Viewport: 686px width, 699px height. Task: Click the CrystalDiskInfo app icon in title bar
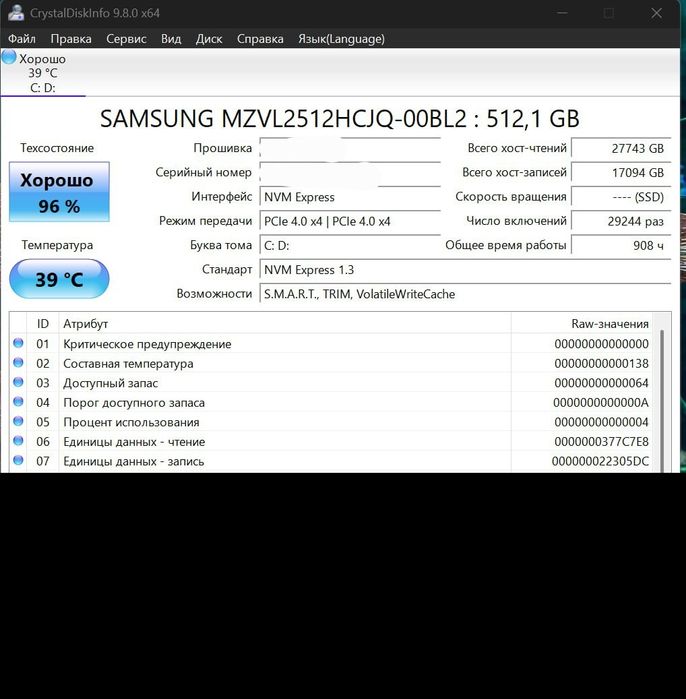[16, 12]
